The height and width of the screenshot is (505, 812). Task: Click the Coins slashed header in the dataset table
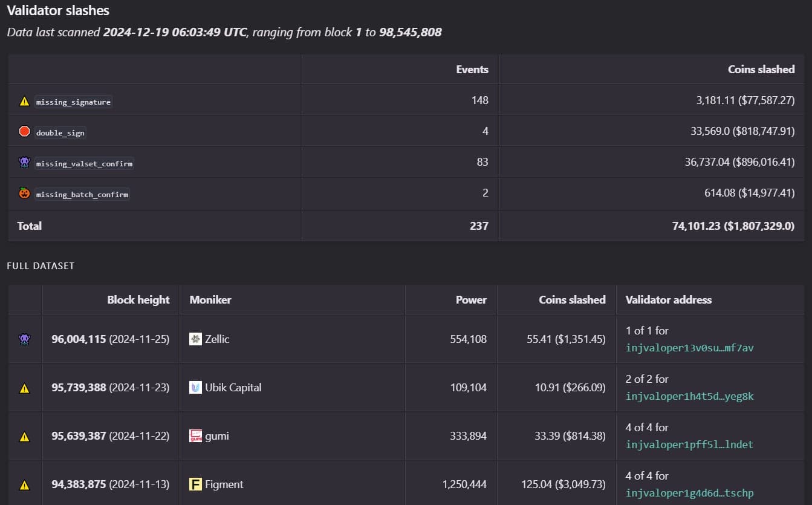coord(572,300)
